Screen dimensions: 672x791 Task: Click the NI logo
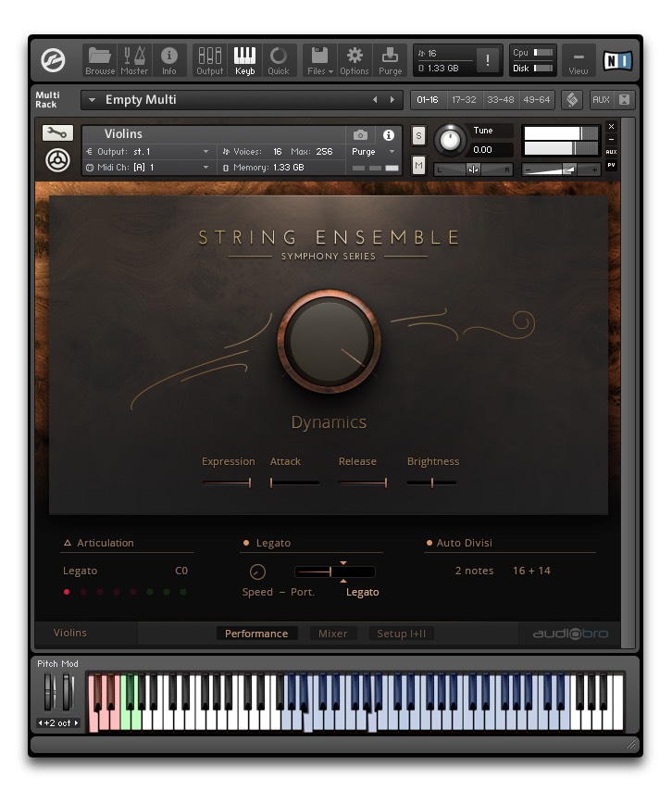(617, 60)
